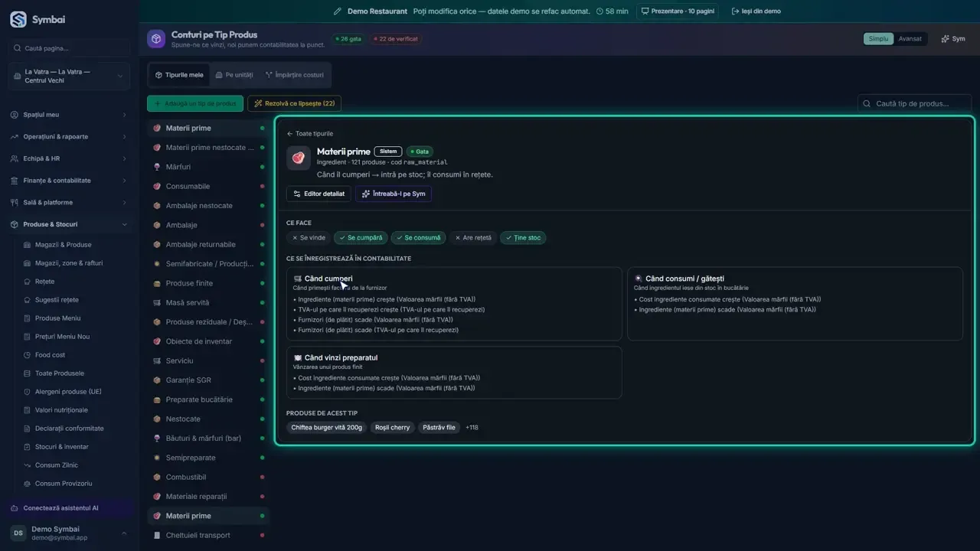Click Adaugă un tip de produs button
Image resolution: width=980 pixels, height=551 pixels.
coord(195,103)
